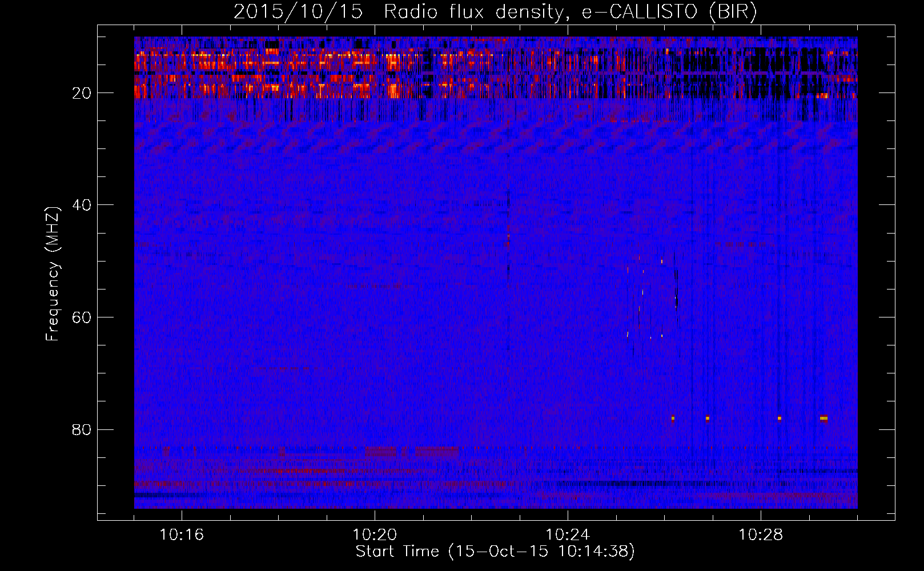Image resolution: width=924 pixels, height=571 pixels.
Task: Click the "Frequency (MHZ)" y-axis label
Action: [x=53, y=274]
